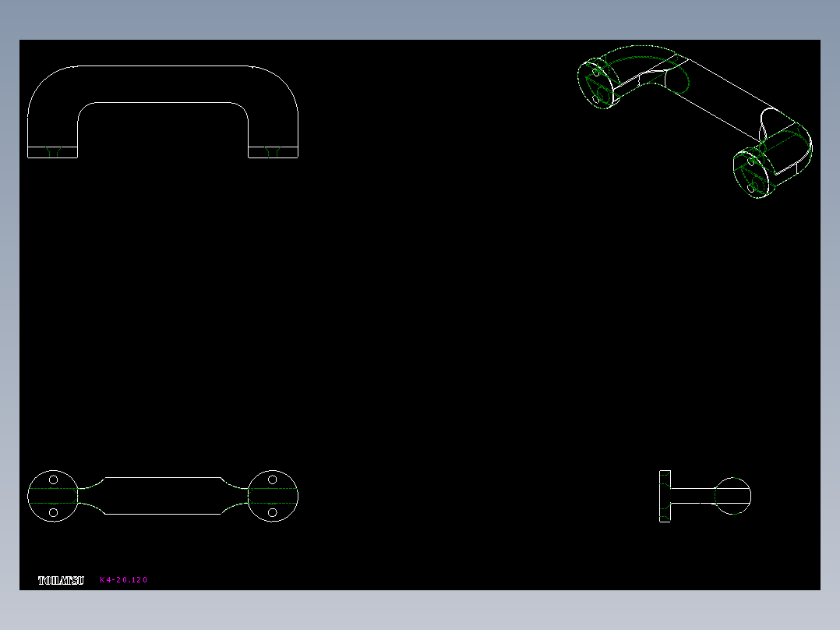Image resolution: width=840 pixels, height=630 pixels.
Task: Click the isometric 3D handle view
Action: [695, 122]
